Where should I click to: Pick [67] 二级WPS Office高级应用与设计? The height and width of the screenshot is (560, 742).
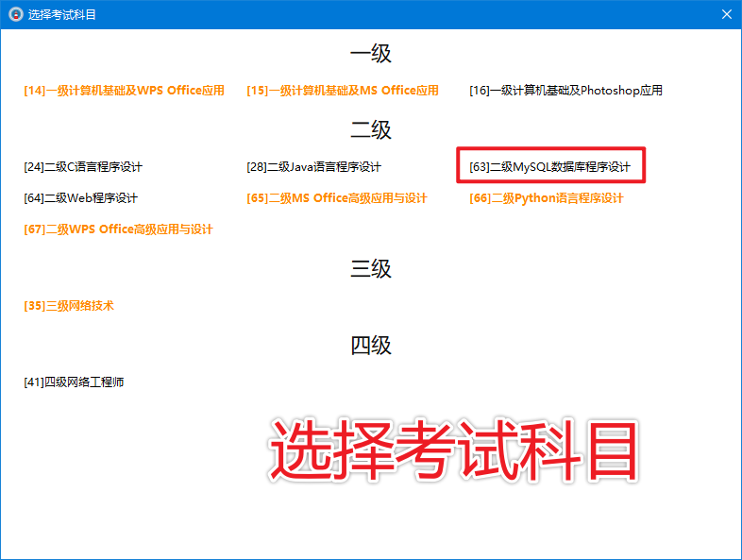click(118, 229)
